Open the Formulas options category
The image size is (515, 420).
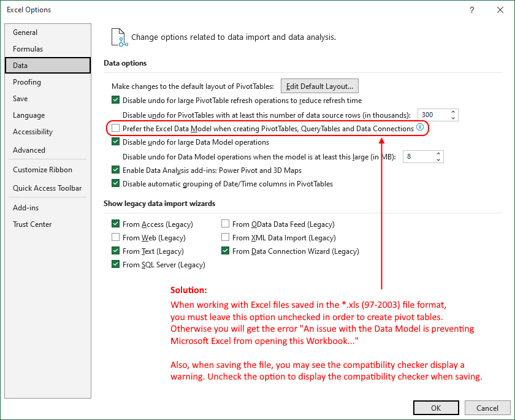[x=48, y=49]
